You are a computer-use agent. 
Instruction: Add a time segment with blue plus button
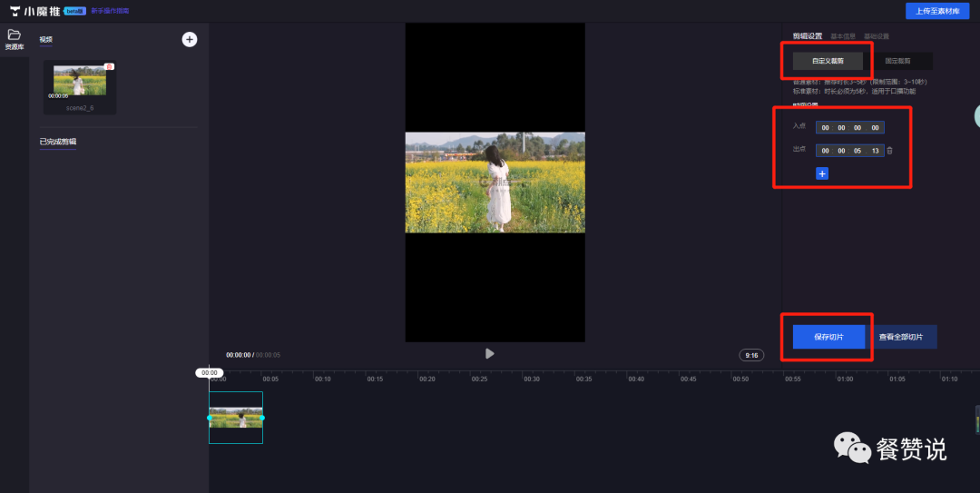click(822, 173)
